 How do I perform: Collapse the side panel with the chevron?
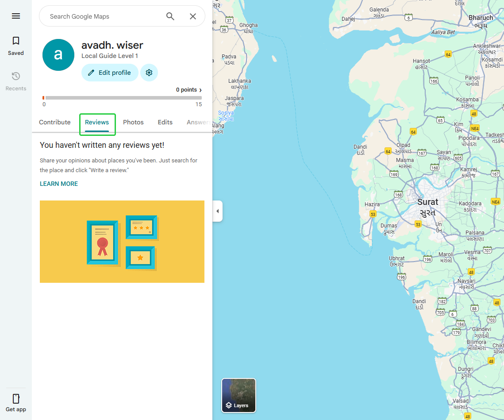pos(217,211)
